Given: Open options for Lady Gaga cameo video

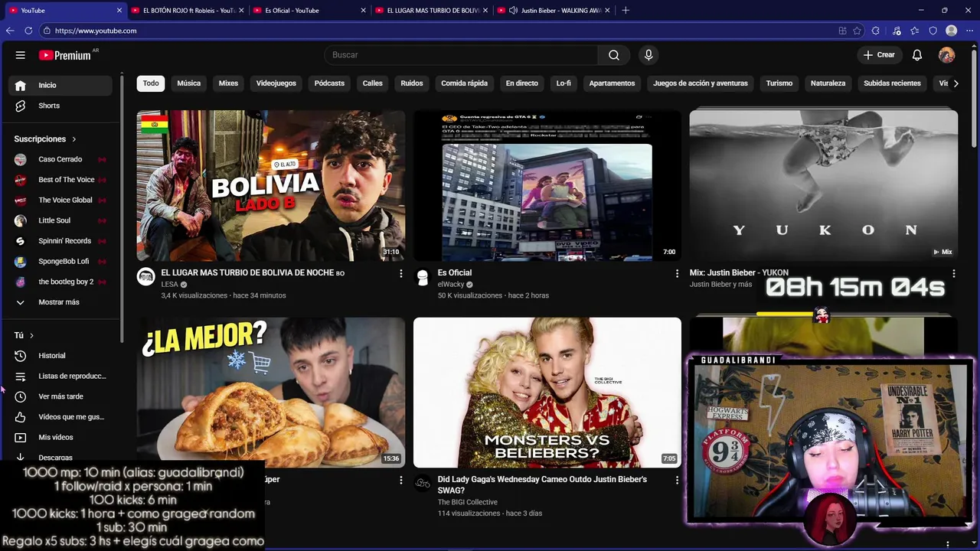Looking at the screenshot, I should tap(677, 480).
